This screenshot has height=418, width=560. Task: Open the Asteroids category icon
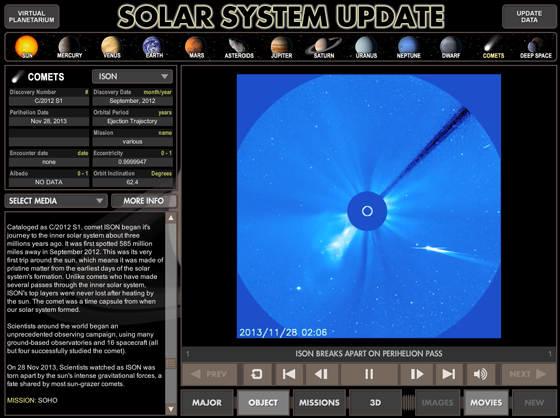[239, 47]
